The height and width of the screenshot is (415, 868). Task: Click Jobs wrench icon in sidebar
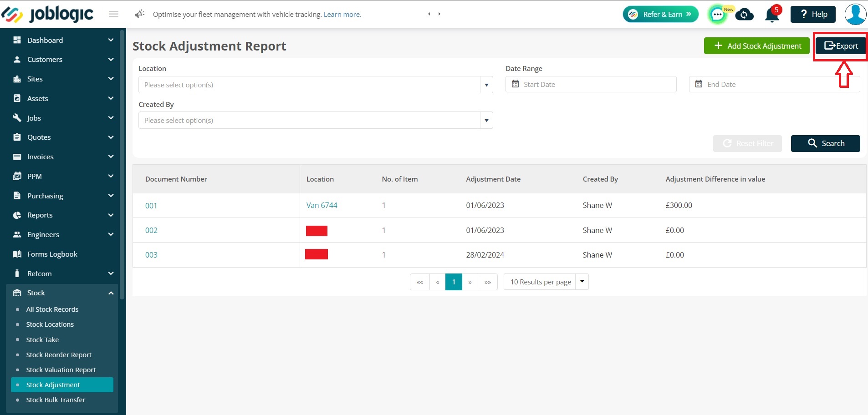pyautogui.click(x=17, y=118)
